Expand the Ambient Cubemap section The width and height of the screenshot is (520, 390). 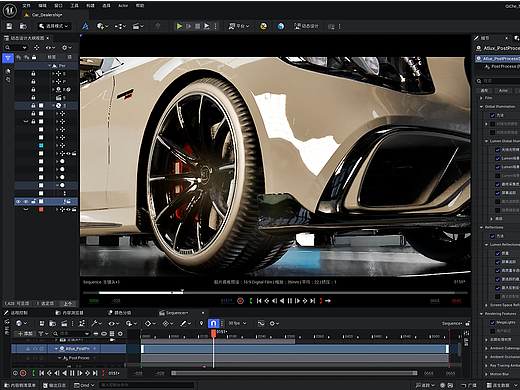[x=486, y=348]
